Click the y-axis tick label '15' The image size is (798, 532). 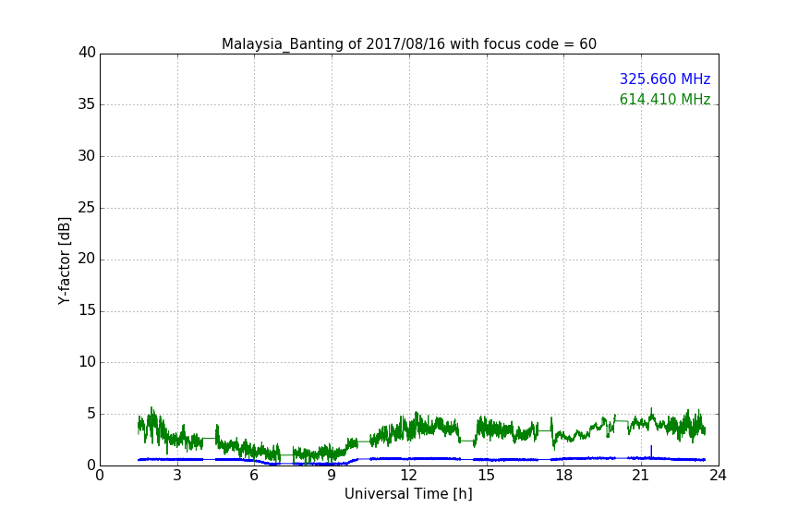87,310
